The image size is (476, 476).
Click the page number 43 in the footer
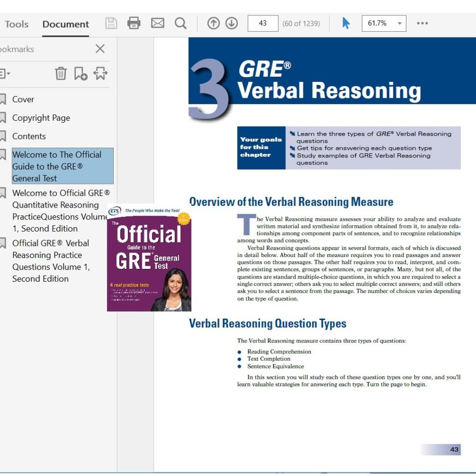pos(454,449)
